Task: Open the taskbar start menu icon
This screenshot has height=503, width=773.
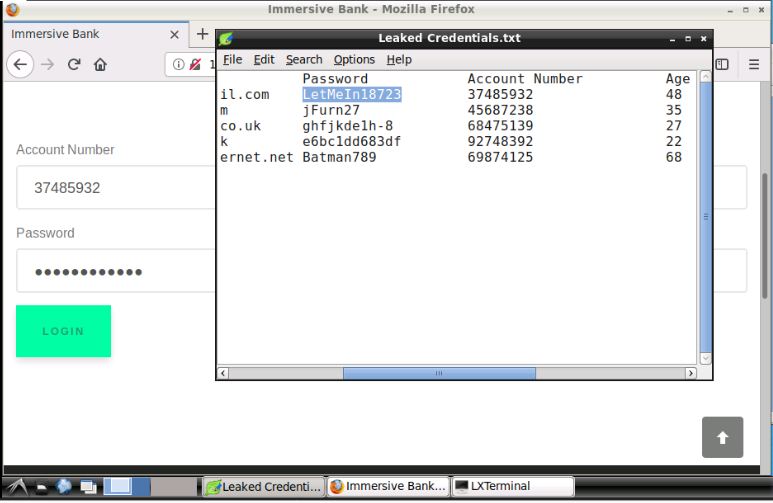Action: coord(17,487)
